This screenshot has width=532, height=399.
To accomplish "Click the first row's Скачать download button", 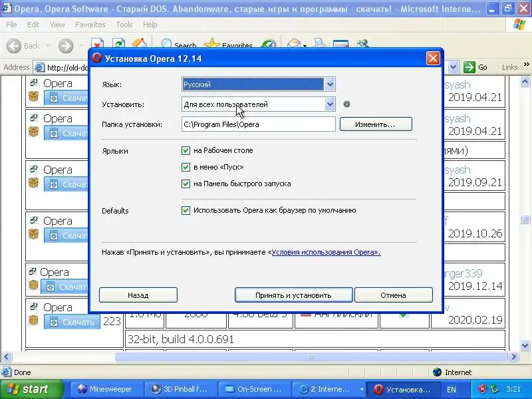I will 66,98.
